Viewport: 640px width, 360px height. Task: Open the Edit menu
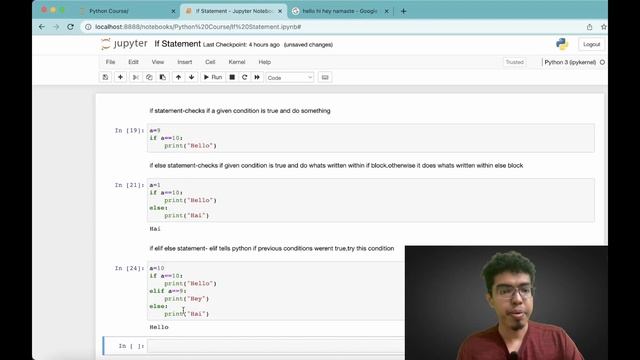pos(133,62)
